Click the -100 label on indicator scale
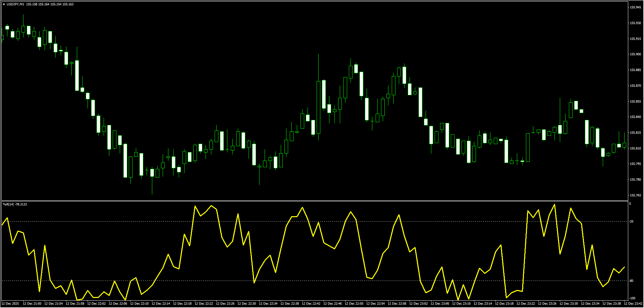The height and width of the screenshot is (308, 644). [632, 298]
